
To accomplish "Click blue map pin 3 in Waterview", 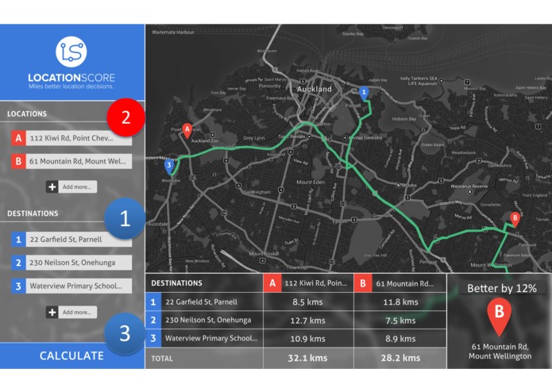I will tap(169, 166).
